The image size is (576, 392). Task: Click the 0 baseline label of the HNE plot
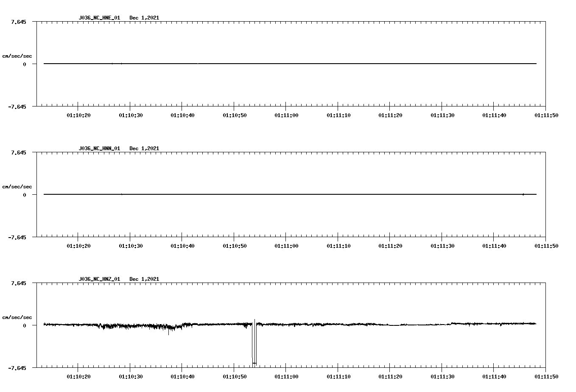tap(25, 64)
